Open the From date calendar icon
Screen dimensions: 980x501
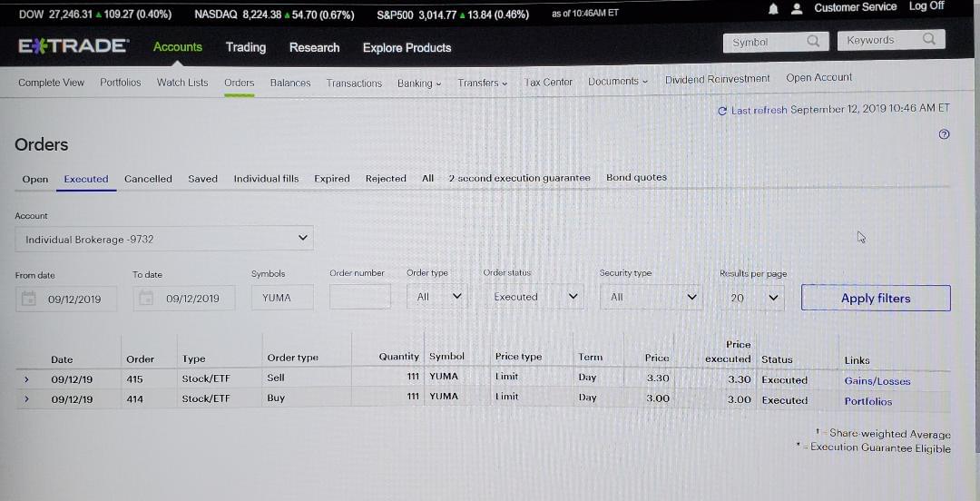pos(29,299)
